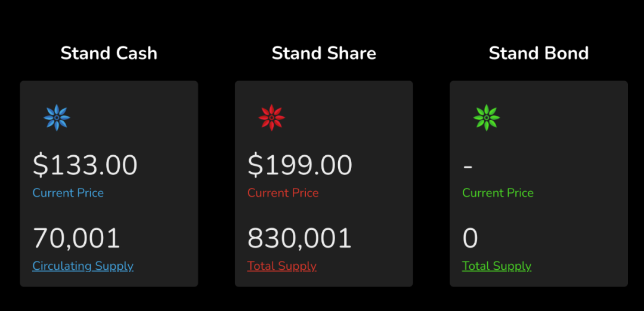The height and width of the screenshot is (311, 644).
Task: Click the red Stand Share flower icon
Action: pyautogui.click(x=271, y=118)
